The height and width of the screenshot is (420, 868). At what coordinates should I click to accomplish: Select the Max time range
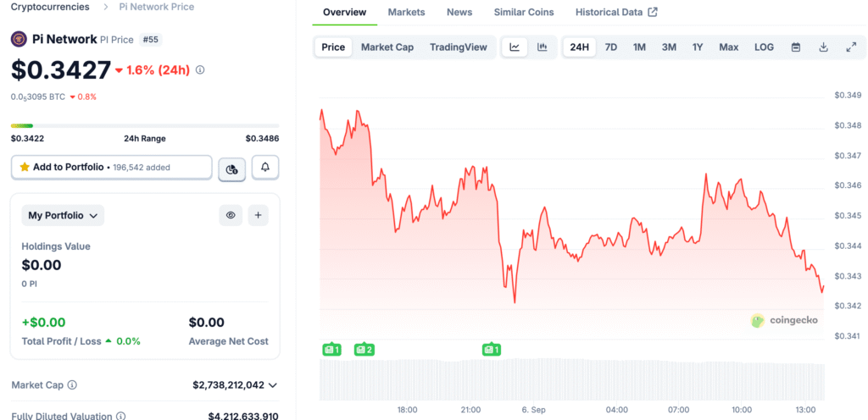tap(728, 47)
